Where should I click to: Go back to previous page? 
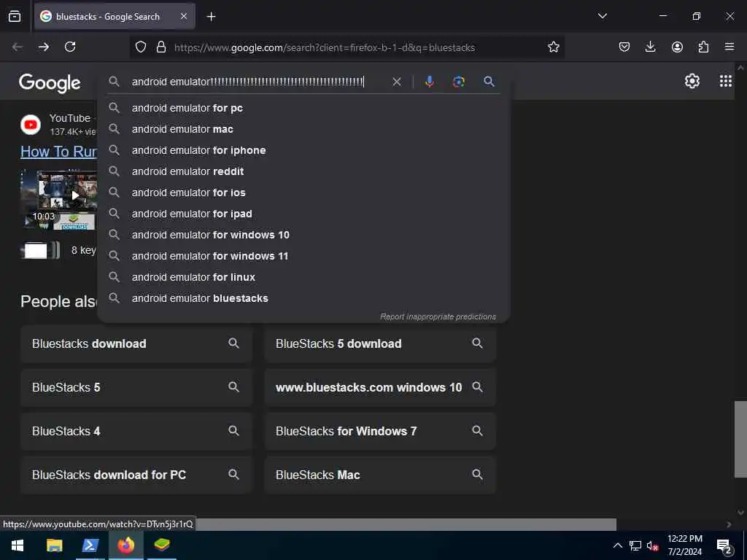(x=18, y=47)
